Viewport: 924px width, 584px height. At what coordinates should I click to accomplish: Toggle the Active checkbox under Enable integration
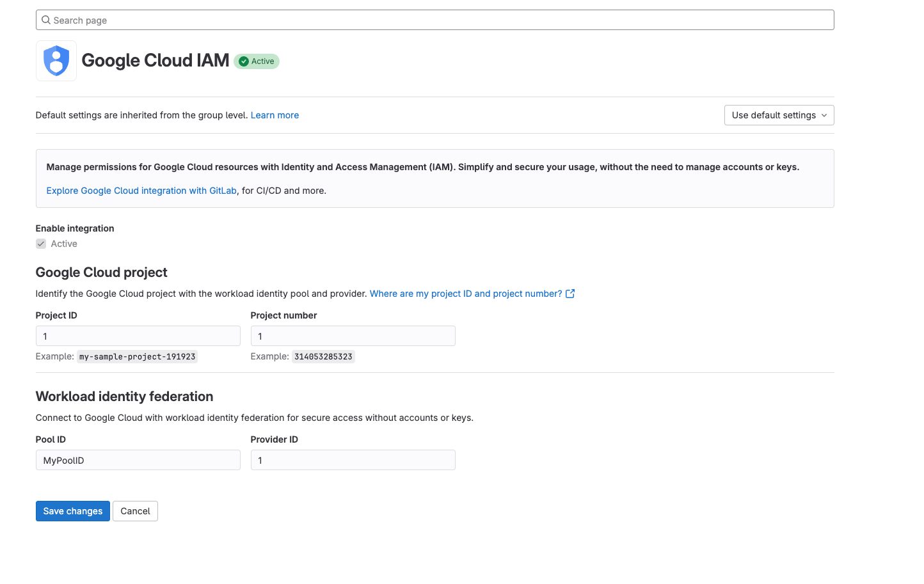pos(41,244)
